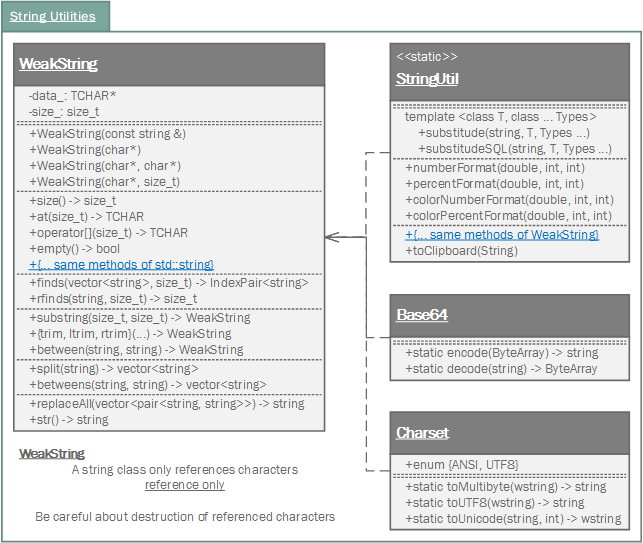Image resolution: width=643 pixels, height=543 pixels.
Task: Click the underlined WeakString note heading
Action: pos(52,454)
